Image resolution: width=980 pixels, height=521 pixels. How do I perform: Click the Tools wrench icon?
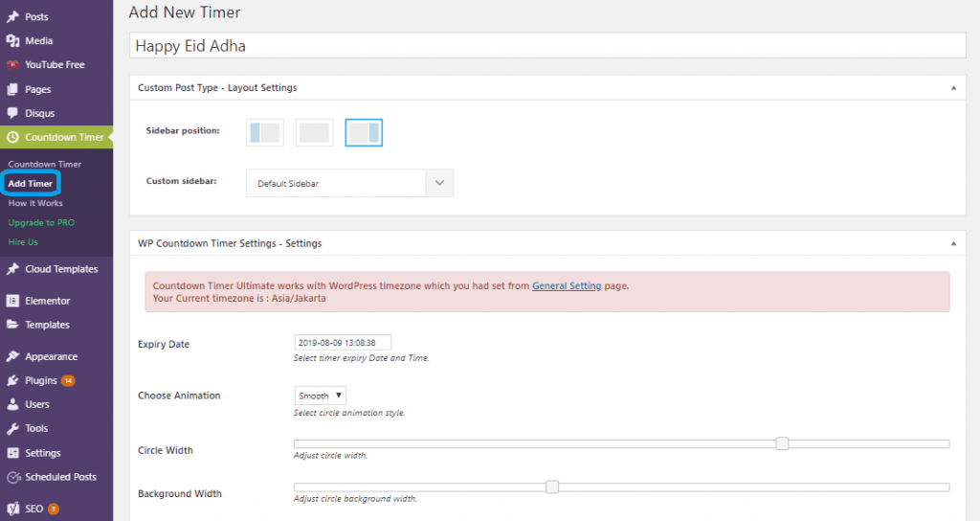pos(12,428)
